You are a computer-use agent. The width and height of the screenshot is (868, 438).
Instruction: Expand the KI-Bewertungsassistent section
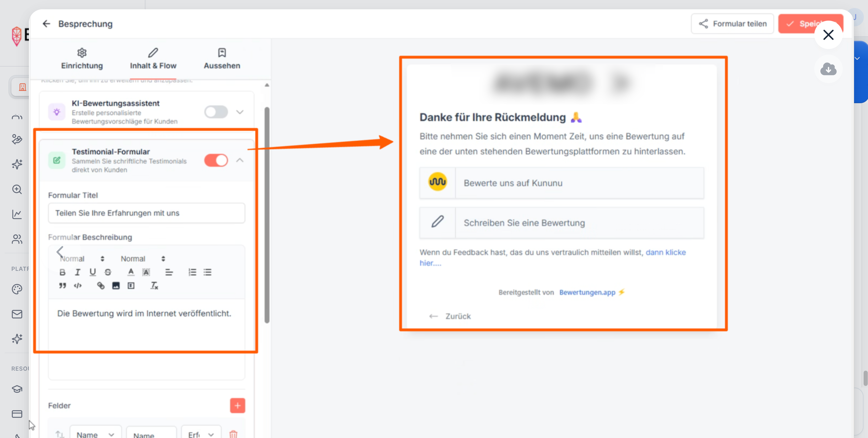[x=240, y=112]
